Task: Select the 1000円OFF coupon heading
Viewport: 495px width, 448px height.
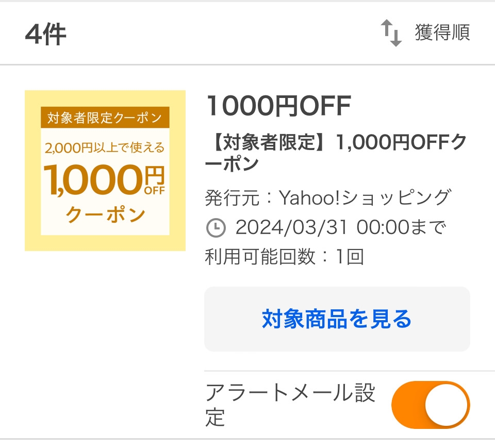Action: [x=278, y=107]
